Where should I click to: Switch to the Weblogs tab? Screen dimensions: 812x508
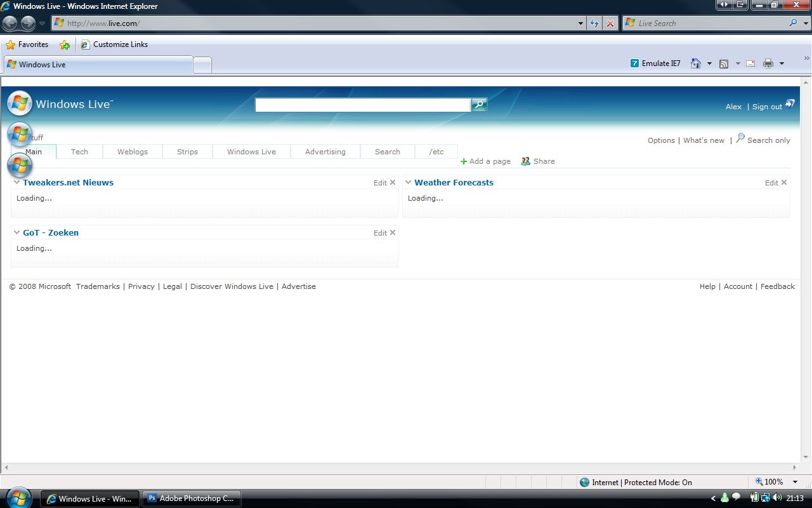[133, 152]
